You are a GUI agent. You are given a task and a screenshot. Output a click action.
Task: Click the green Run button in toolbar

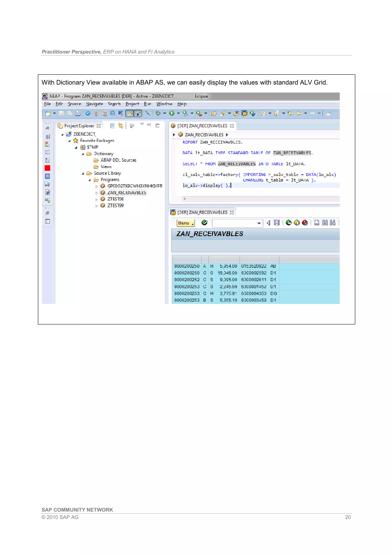tap(172, 113)
